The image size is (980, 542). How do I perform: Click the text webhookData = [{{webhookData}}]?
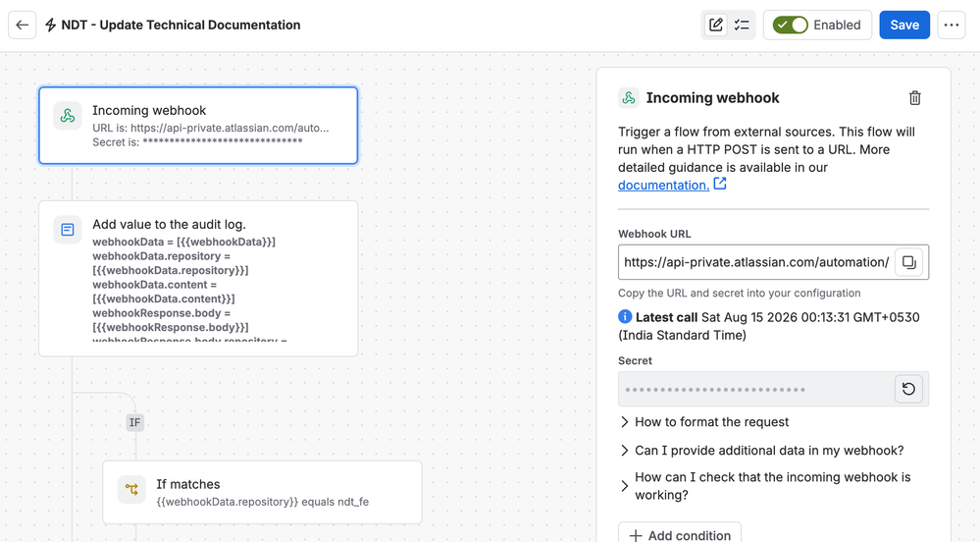tap(183, 242)
